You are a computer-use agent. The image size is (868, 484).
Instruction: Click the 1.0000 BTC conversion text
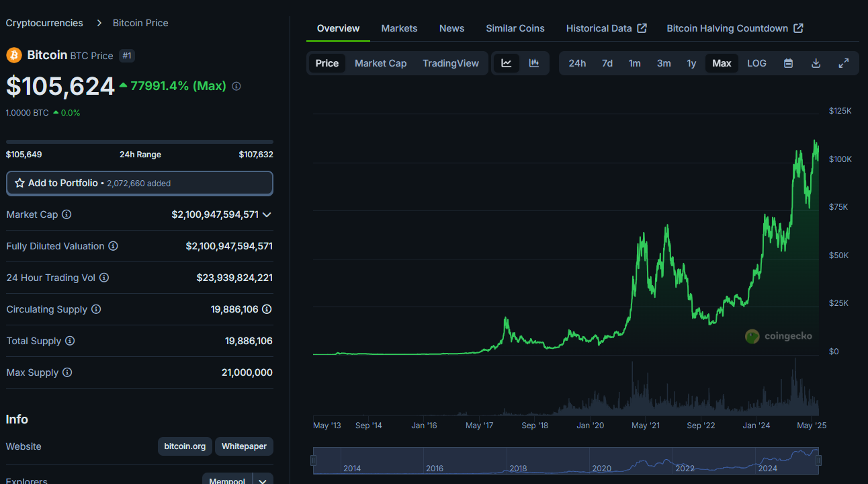(x=28, y=113)
